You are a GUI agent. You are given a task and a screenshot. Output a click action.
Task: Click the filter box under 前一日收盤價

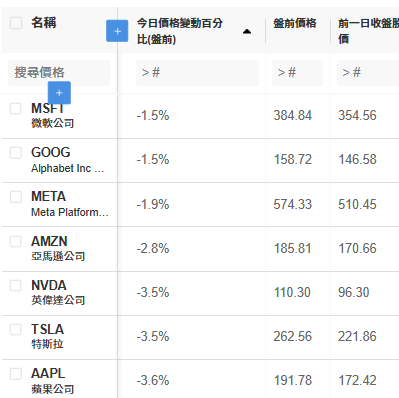368,73
